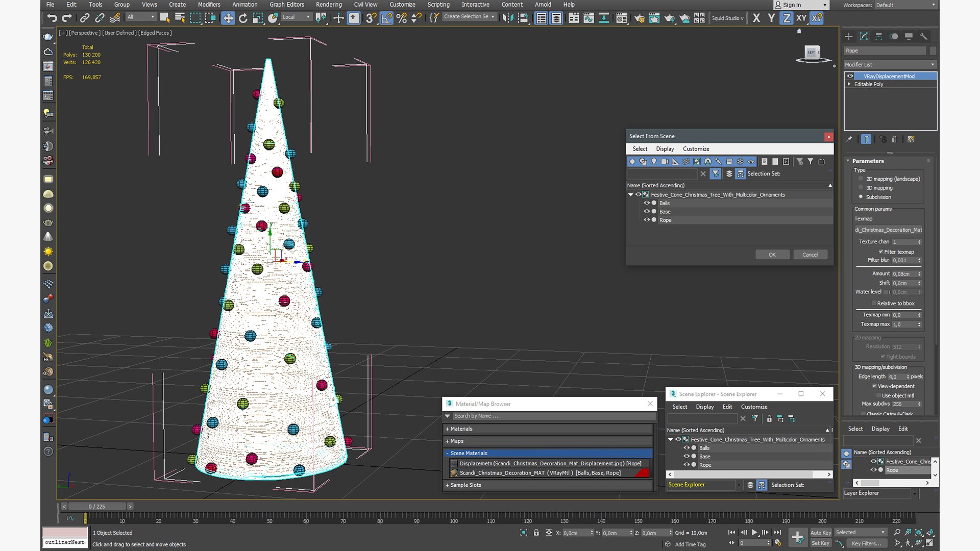Restrict to X axis constraint
This screenshot has width=980, height=551.
756,18
